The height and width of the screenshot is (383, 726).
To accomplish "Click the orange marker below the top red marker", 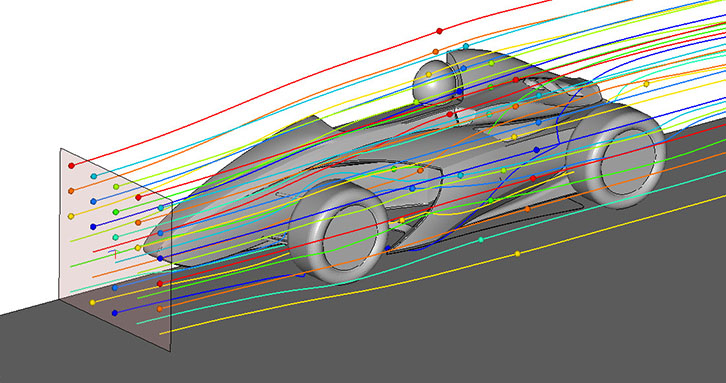I will point(435,51).
